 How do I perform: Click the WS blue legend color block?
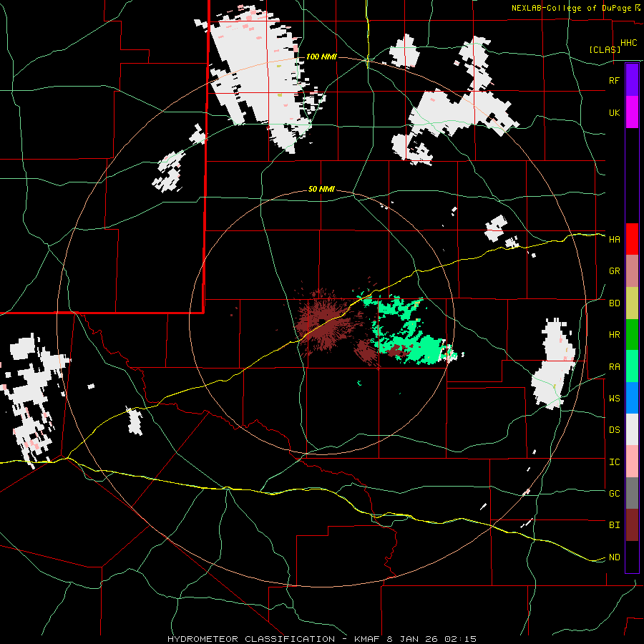632,398
